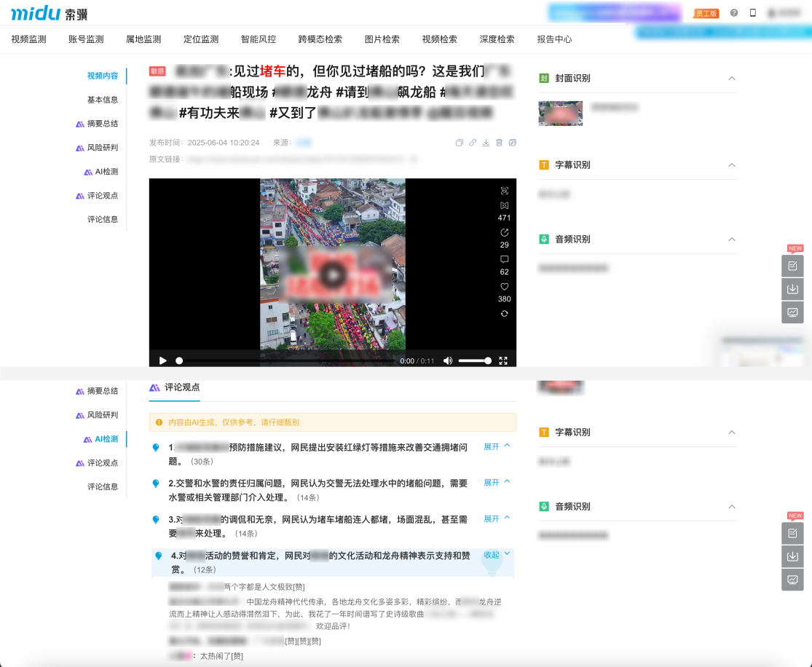This screenshot has width=812, height=667.
Task: Download the video via the download icon
Action: click(x=486, y=143)
